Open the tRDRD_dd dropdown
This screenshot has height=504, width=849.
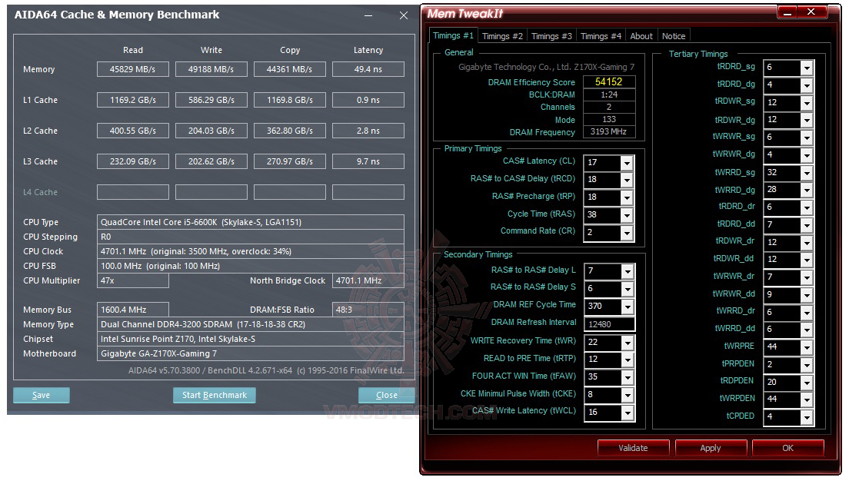point(807,225)
